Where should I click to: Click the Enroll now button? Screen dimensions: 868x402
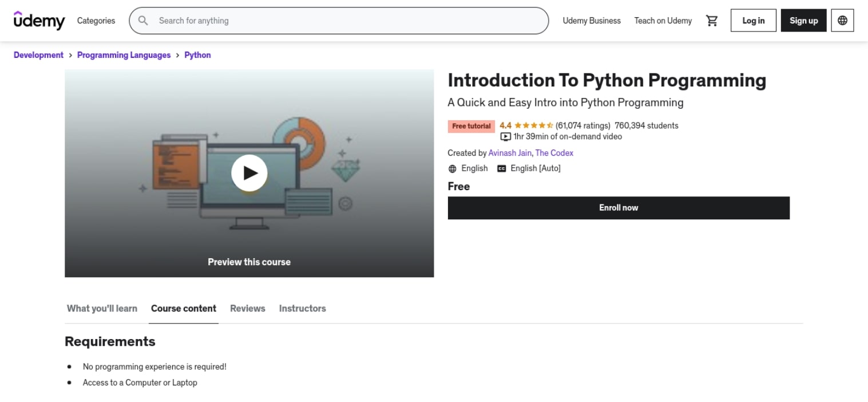click(619, 207)
